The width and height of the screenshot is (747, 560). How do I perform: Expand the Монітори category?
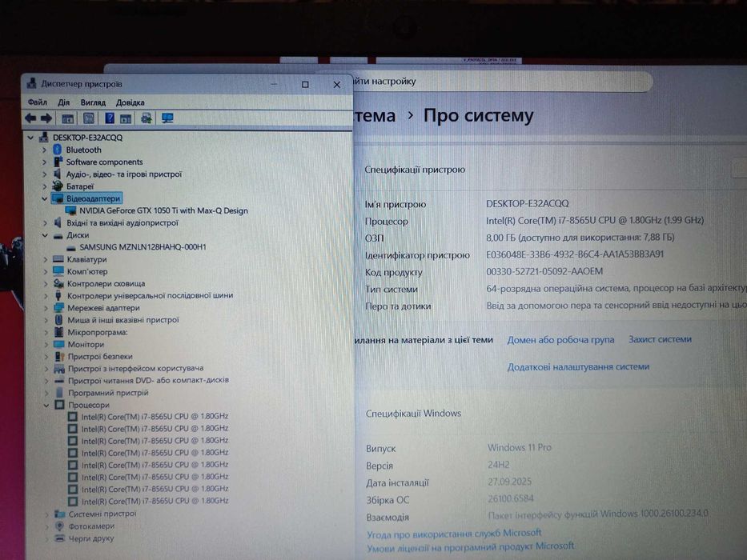(x=46, y=344)
